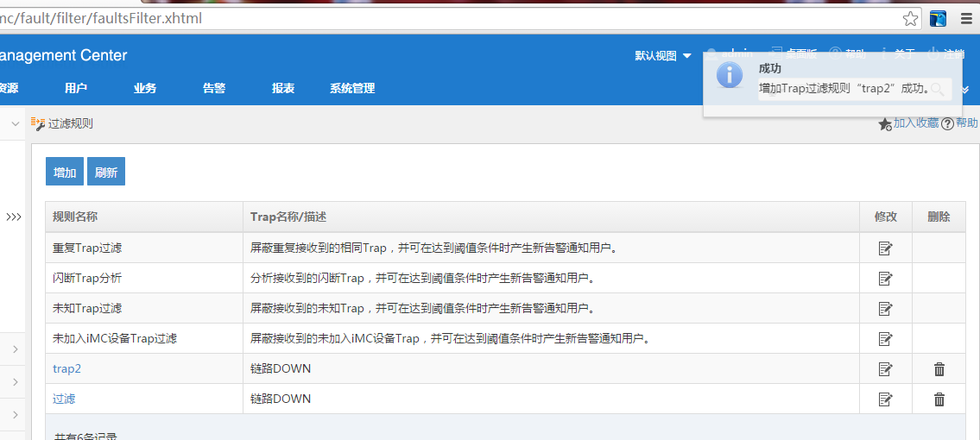Click the browser address bar
The image size is (980, 440).
click(432, 18)
